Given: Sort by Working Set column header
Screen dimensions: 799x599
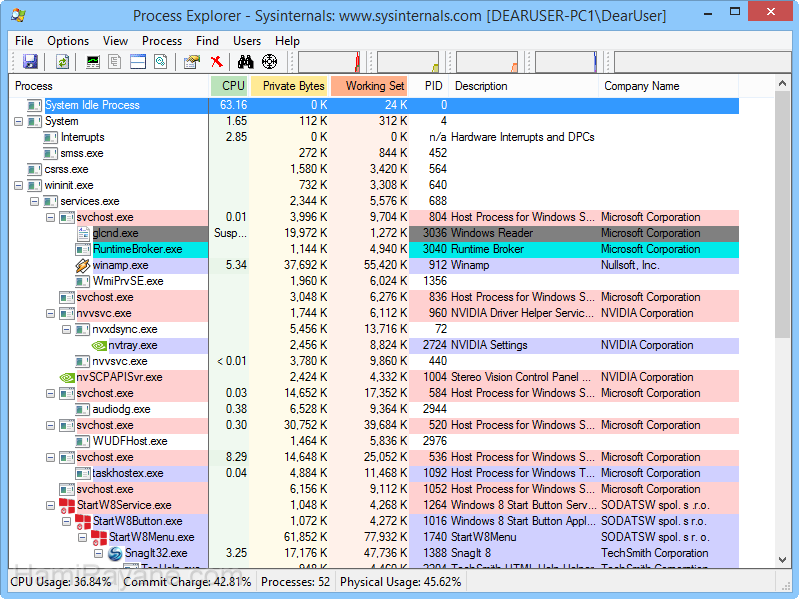Looking at the screenshot, I should [x=369, y=86].
